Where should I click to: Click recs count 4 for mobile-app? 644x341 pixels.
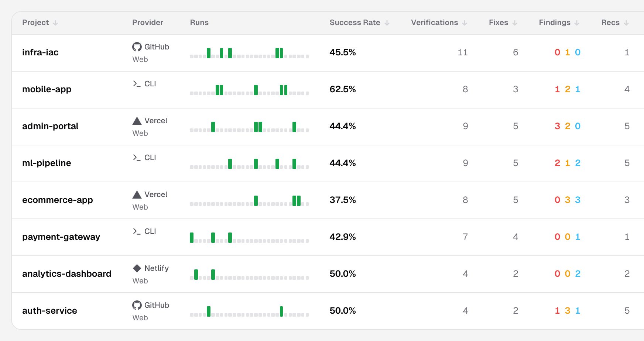pos(627,89)
